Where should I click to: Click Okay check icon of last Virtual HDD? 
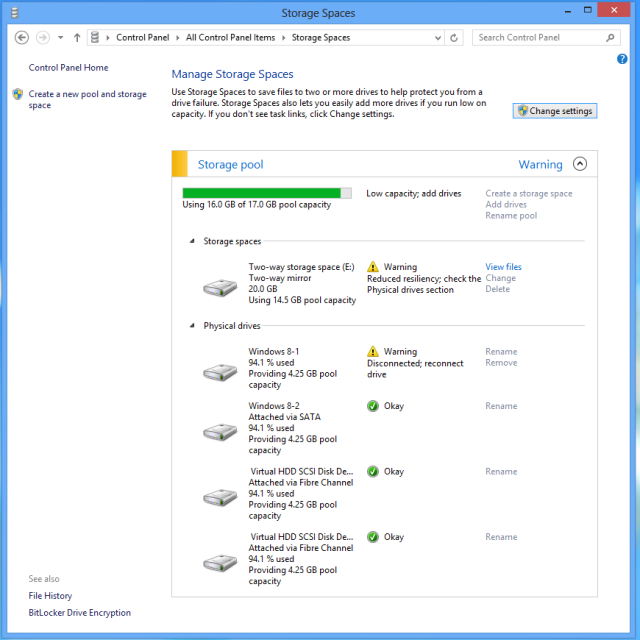pos(373,537)
